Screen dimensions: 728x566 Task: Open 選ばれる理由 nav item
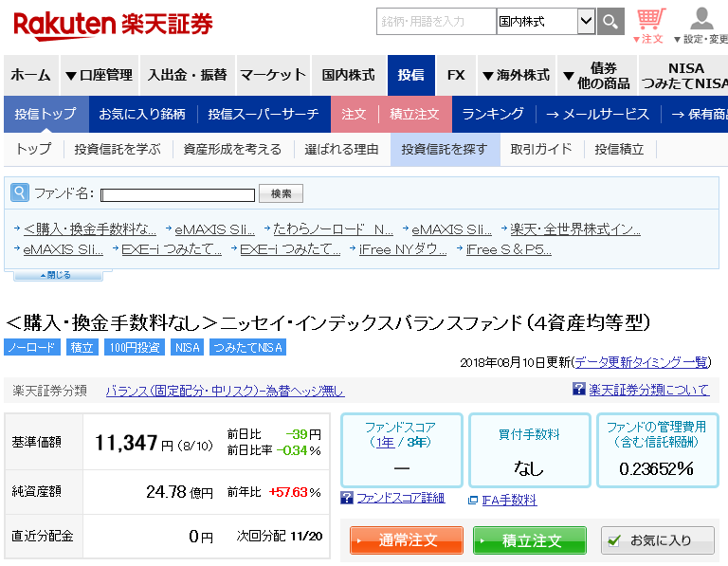point(341,149)
